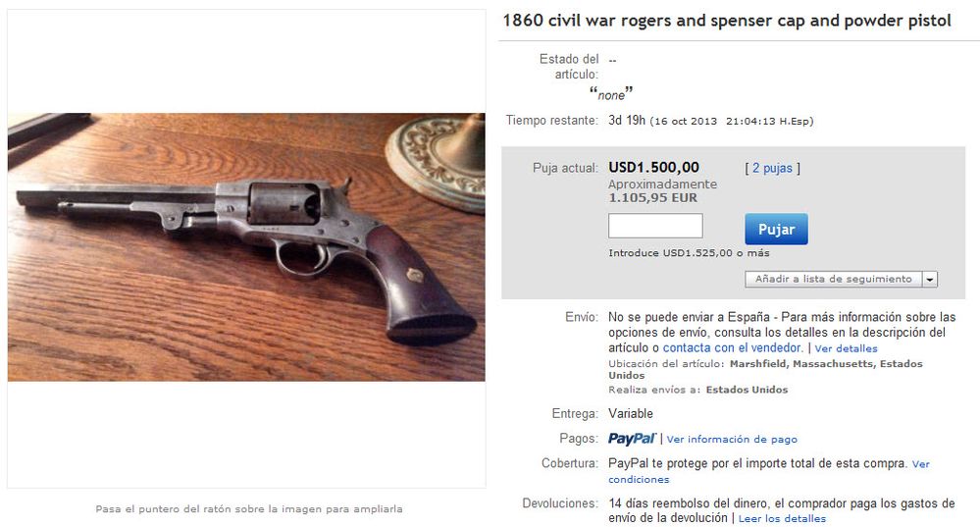Image resolution: width=980 pixels, height=527 pixels.
Task: Click the blue Pujar bid button
Action: pyautogui.click(x=776, y=229)
